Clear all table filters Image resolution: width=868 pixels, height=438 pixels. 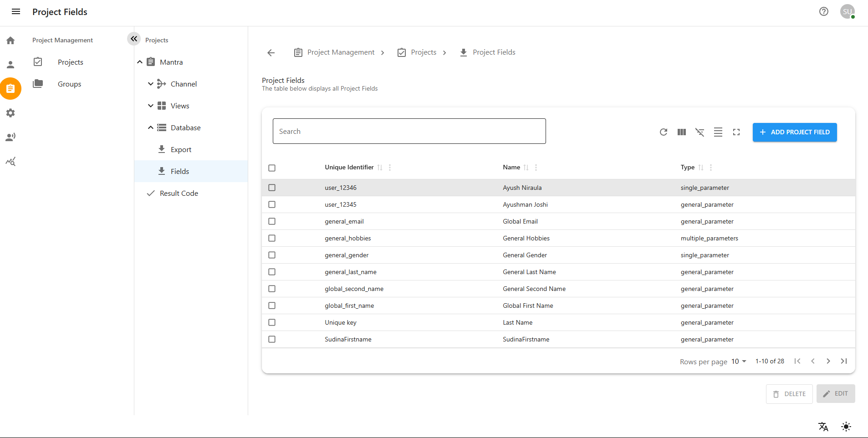coord(700,132)
